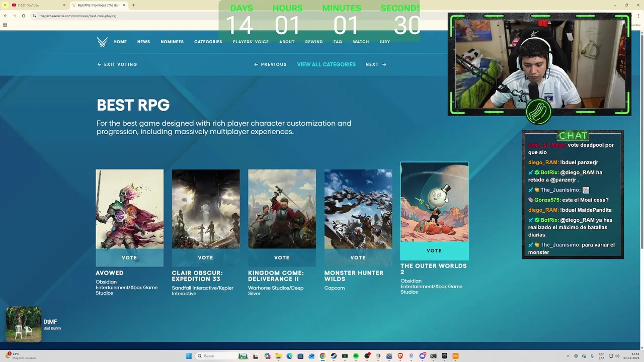Screen dimensions: 644x362
Task: Click the MONSTER HUNTER WILDS title text
Action: 354,276
